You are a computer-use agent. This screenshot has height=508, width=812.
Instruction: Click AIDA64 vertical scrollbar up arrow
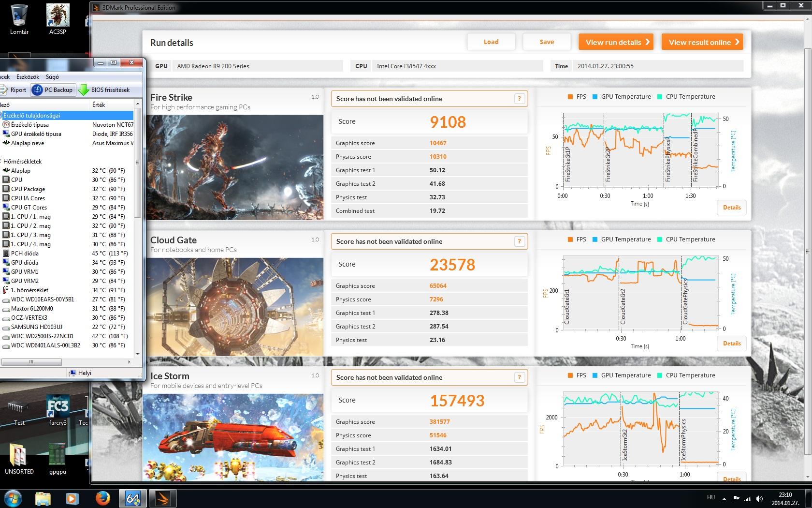click(138, 104)
